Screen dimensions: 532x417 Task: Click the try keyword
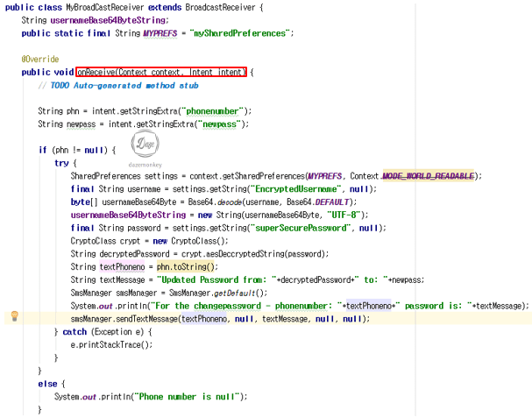tap(61, 163)
